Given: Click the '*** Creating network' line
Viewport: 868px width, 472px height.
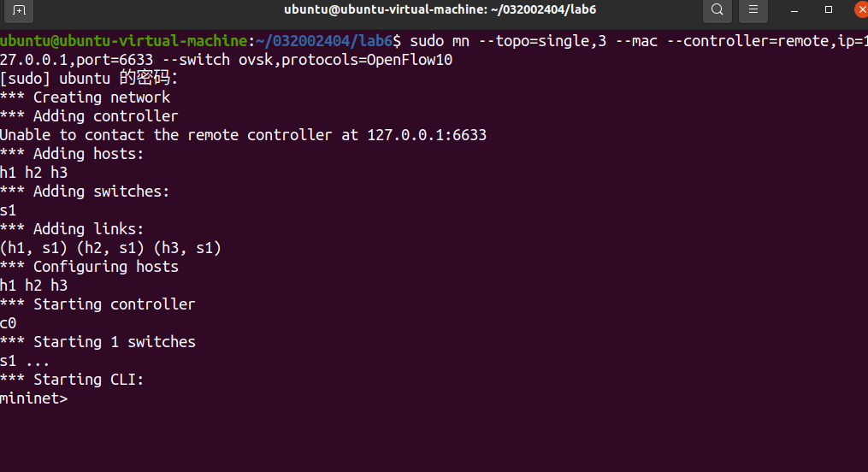Looking at the screenshot, I should pyautogui.click(x=85, y=97).
